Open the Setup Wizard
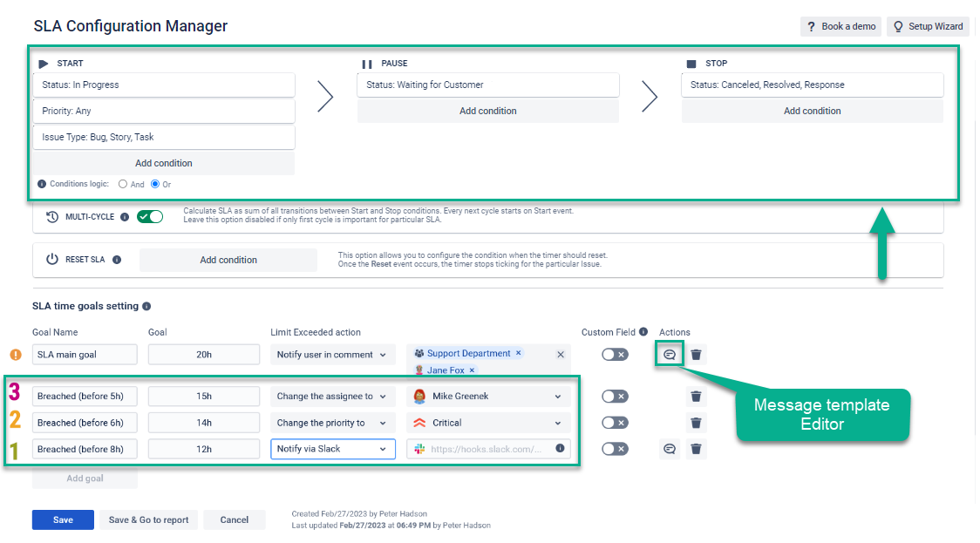 pos(929,26)
